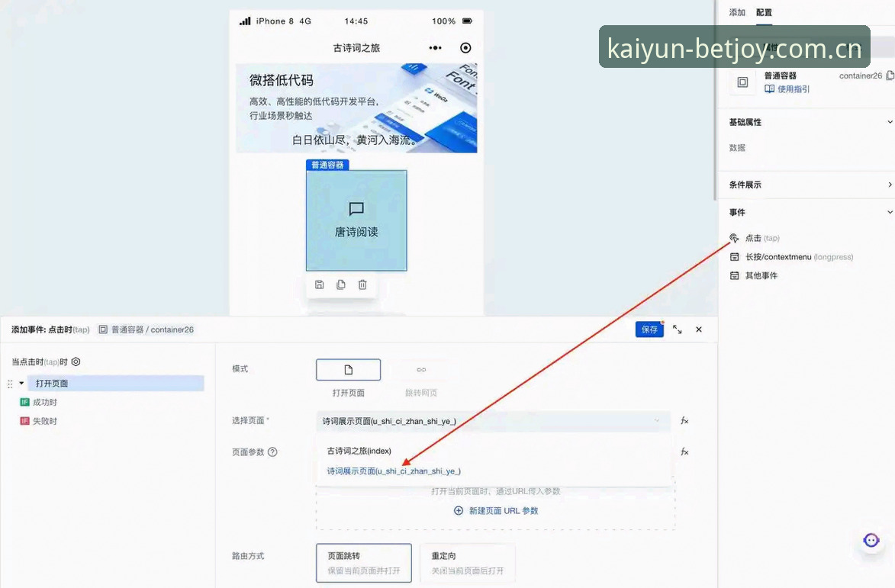The image size is (895, 588).
Task: Choose the 重定向 routing option
Action: click(468, 563)
